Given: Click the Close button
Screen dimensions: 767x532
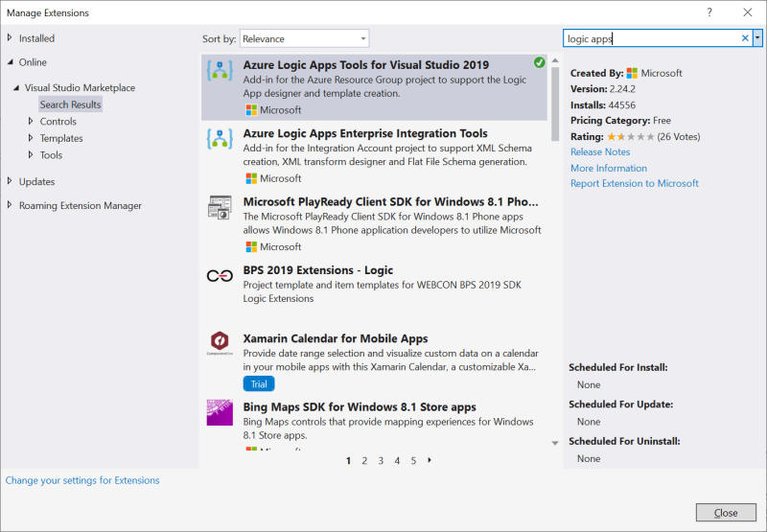Looking at the screenshot, I should pos(726,513).
